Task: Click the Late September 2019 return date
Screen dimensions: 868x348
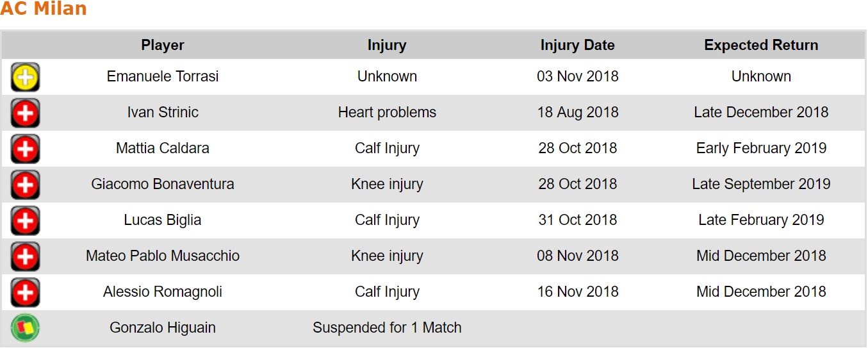Action: coord(761,184)
